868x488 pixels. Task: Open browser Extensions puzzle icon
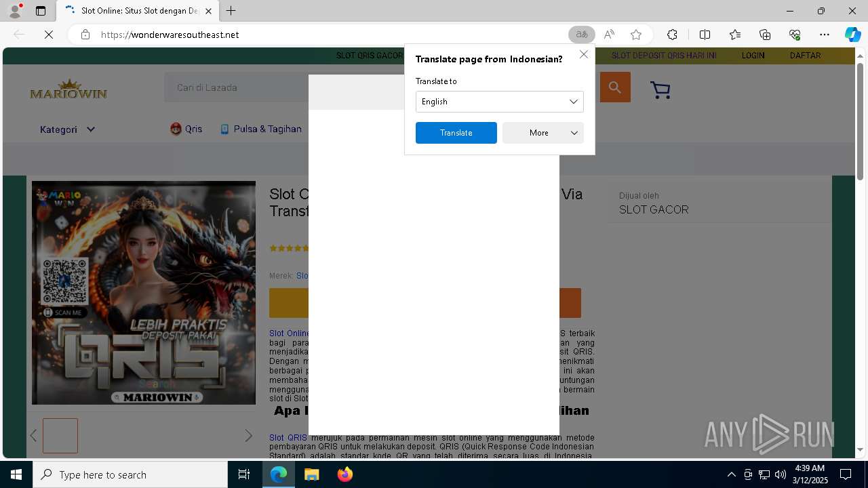point(672,35)
